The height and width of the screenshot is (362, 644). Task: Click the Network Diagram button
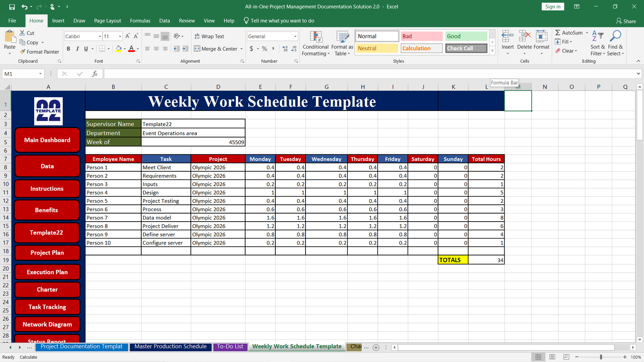point(47,324)
